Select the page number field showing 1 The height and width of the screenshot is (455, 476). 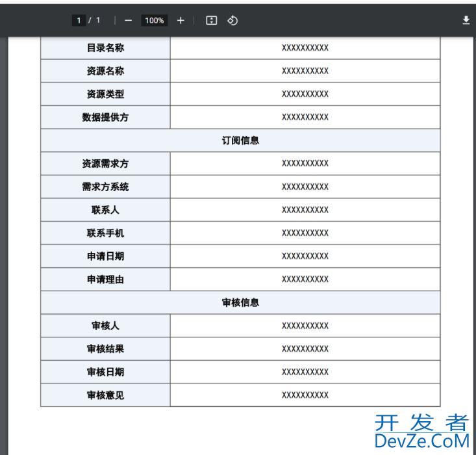79,21
